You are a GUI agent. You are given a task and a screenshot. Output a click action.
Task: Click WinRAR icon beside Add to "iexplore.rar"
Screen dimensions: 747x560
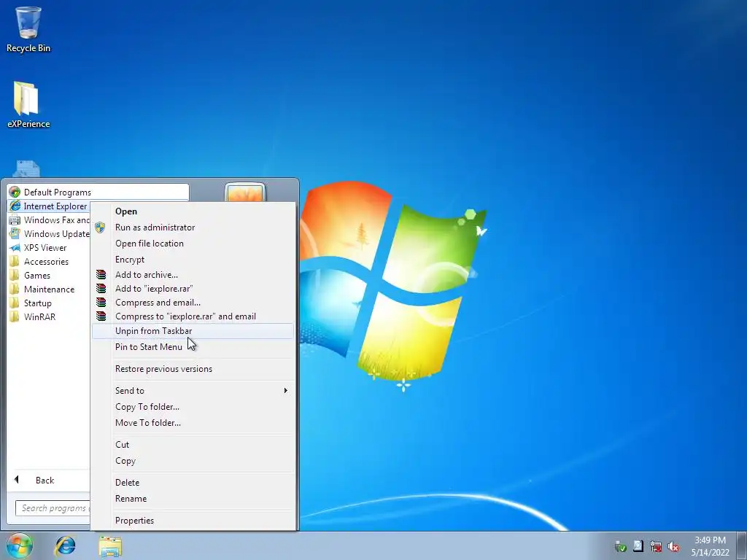[x=101, y=289]
